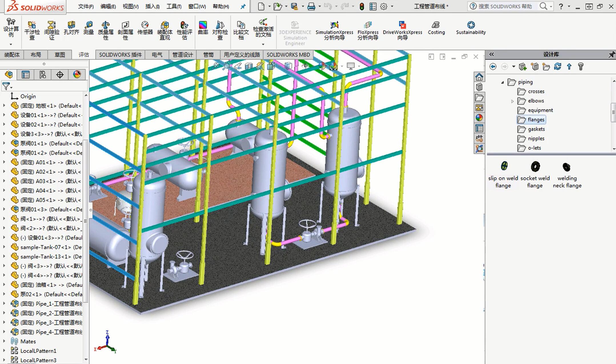
Task: Open 对称检查 symmetry check
Action: pos(220,30)
